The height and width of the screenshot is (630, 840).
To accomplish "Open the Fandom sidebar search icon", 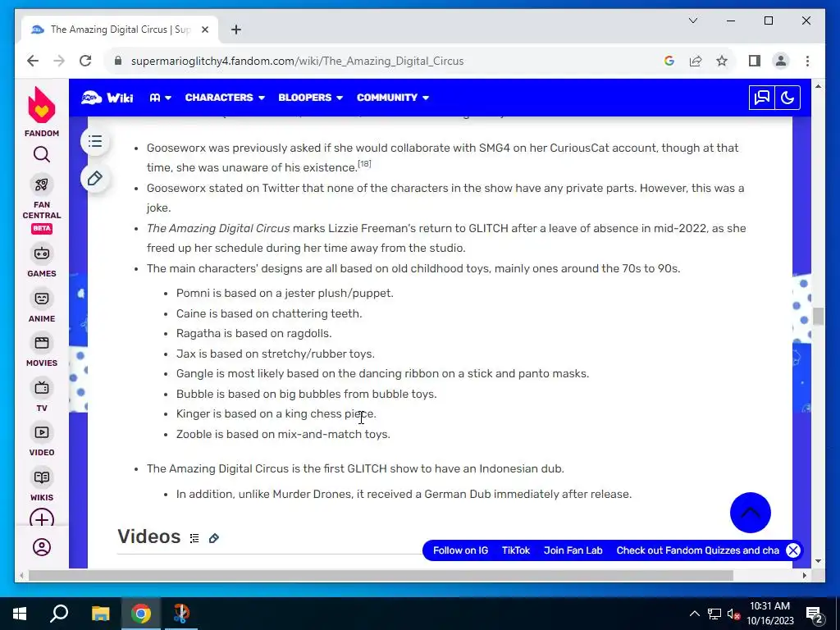I will [41, 155].
